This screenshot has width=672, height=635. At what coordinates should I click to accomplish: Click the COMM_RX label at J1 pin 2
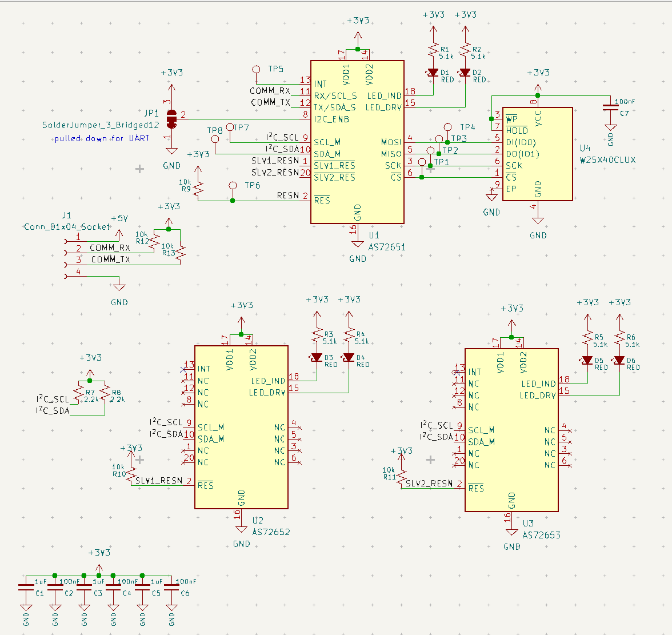tap(110, 248)
